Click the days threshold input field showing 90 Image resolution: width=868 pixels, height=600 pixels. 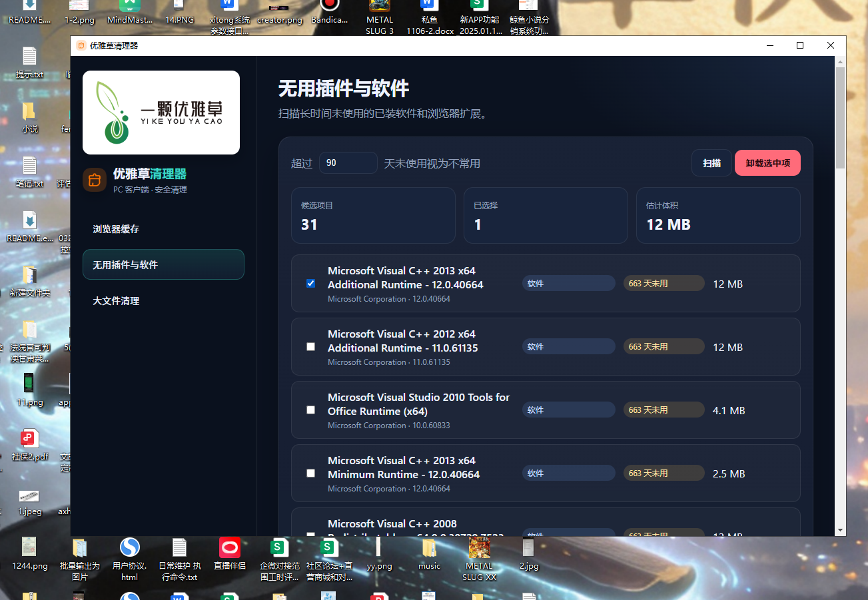pos(348,163)
